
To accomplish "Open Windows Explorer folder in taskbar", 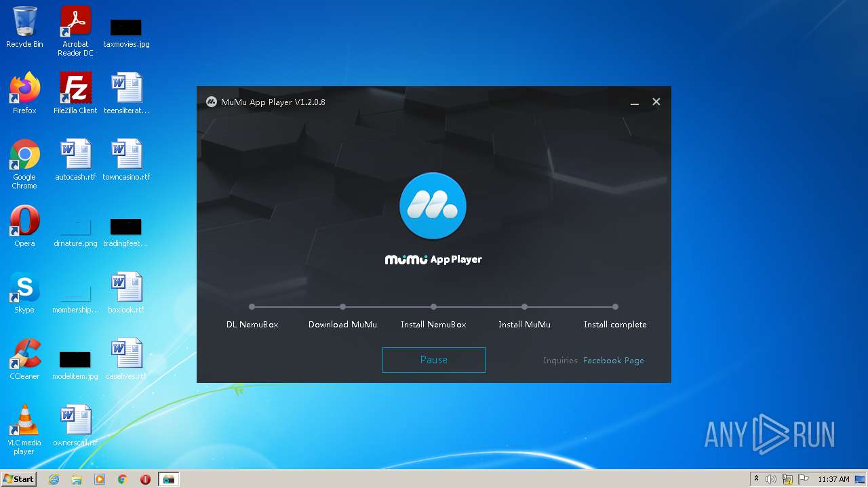I will pyautogui.click(x=77, y=479).
